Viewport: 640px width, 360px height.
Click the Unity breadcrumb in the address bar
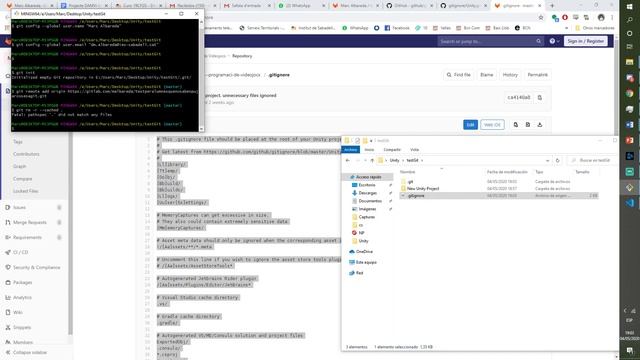[394, 160]
